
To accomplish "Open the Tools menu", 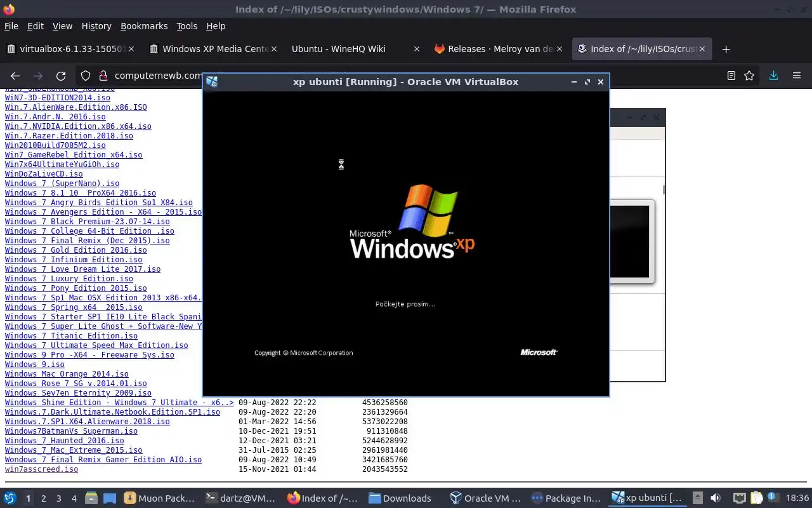I will click(187, 26).
